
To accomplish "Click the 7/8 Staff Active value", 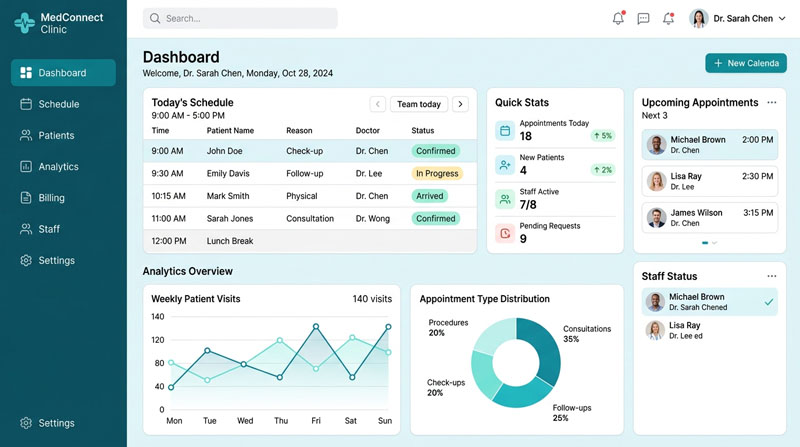I will coord(528,205).
